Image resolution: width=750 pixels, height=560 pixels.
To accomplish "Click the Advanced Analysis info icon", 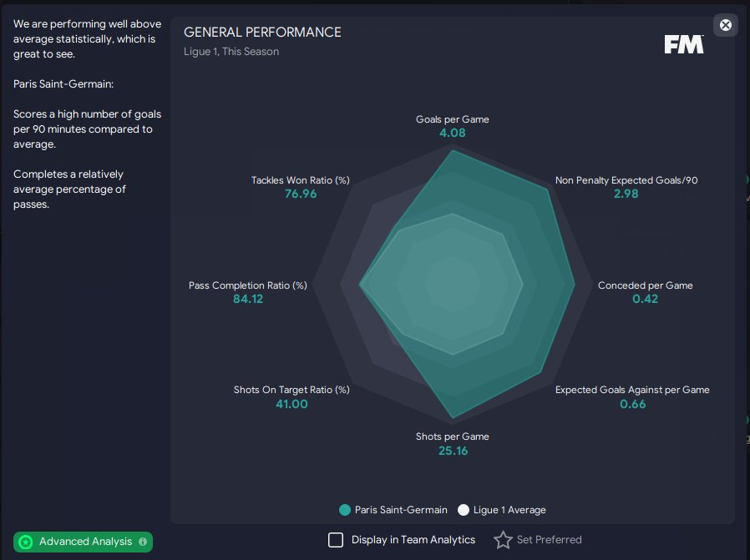I will pos(143,542).
